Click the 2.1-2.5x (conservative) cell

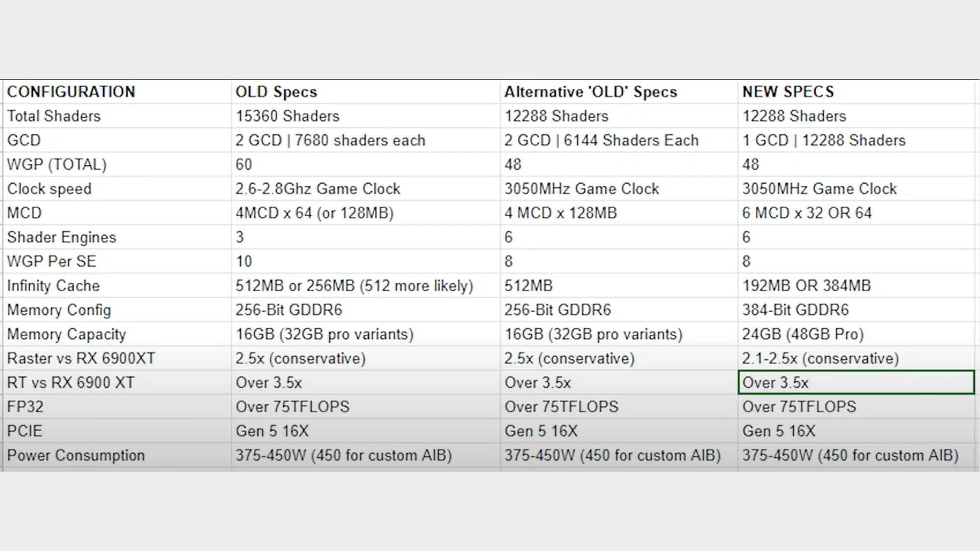[856, 358]
